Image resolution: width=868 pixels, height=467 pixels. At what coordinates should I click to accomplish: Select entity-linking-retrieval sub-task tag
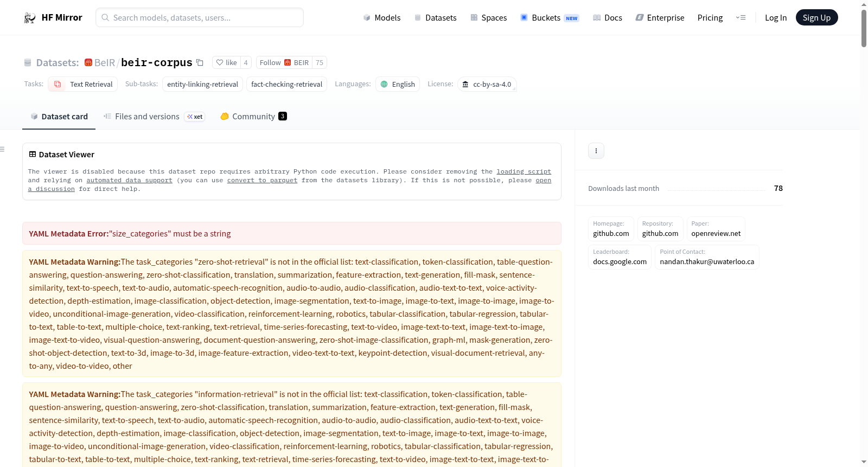(x=202, y=84)
